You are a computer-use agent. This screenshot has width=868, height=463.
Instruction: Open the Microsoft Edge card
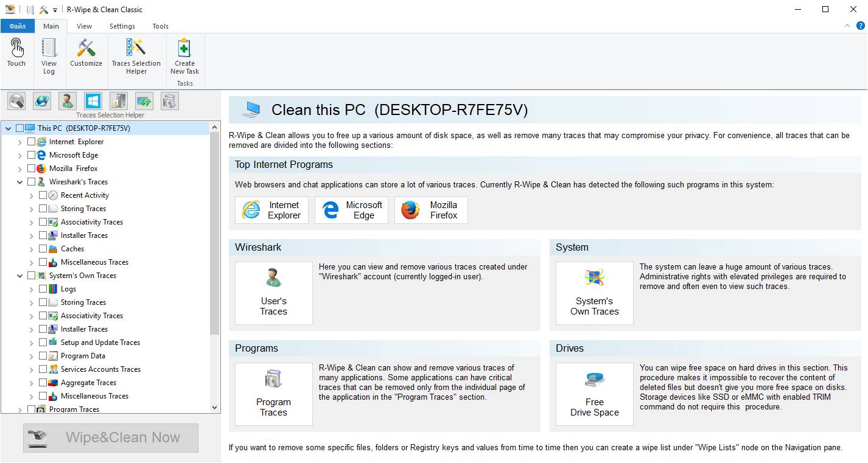351,210
